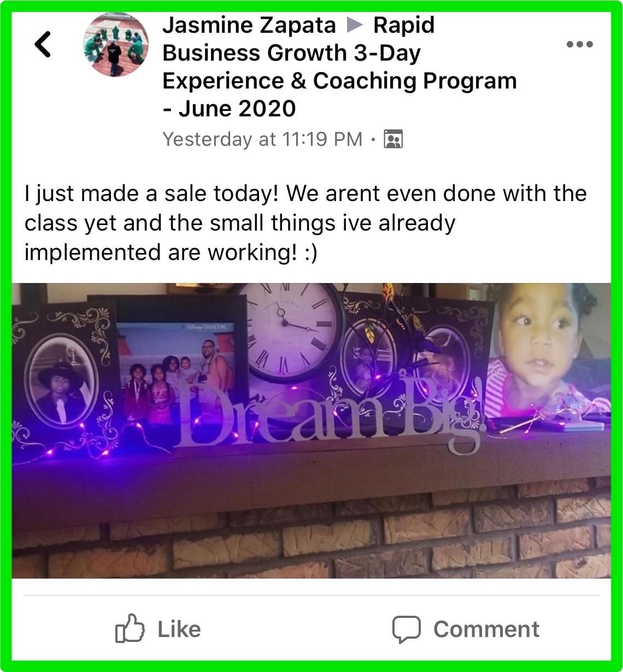
Task: Click the 'Yesterday at 11:19 PM' timestamp
Action: [262, 139]
